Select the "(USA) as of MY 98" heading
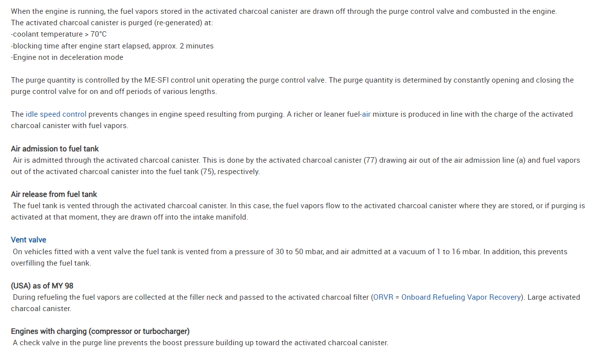This screenshot has height=364, width=607. click(x=42, y=286)
